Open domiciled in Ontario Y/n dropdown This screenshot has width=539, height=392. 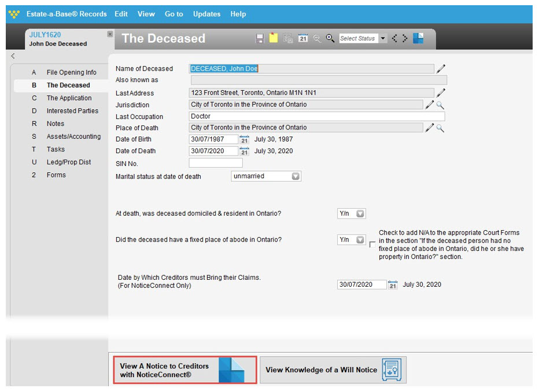tap(351, 214)
